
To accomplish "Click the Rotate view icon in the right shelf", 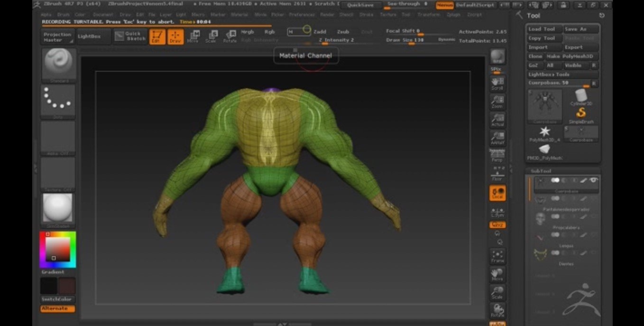I will pyautogui.click(x=497, y=310).
